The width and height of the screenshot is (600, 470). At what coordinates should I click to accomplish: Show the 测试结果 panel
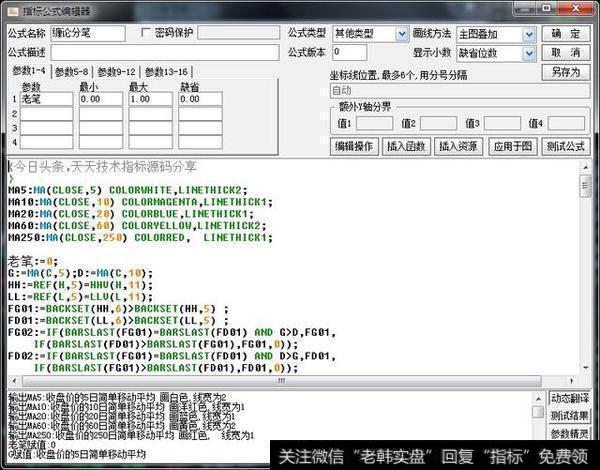click(568, 415)
